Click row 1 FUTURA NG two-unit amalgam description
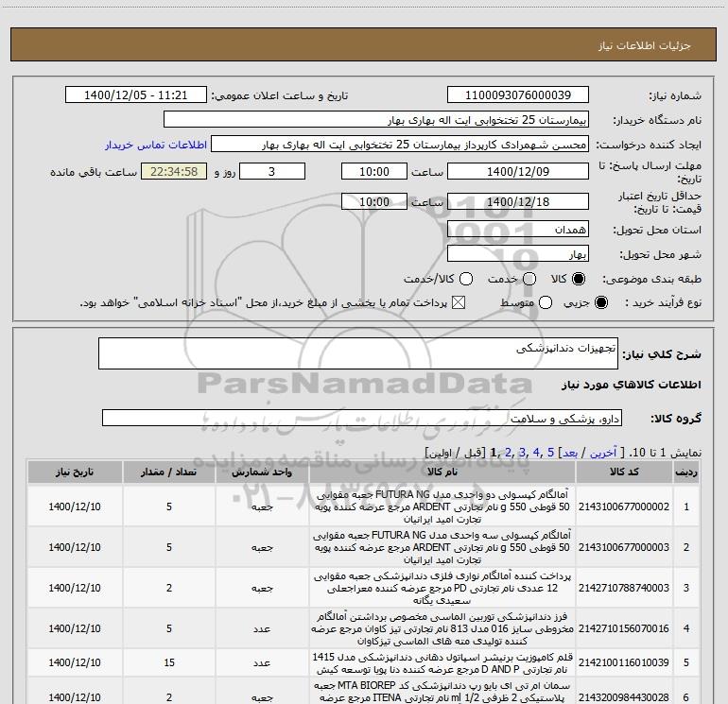The width and height of the screenshot is (728, 704). click(x=442, y=507)
